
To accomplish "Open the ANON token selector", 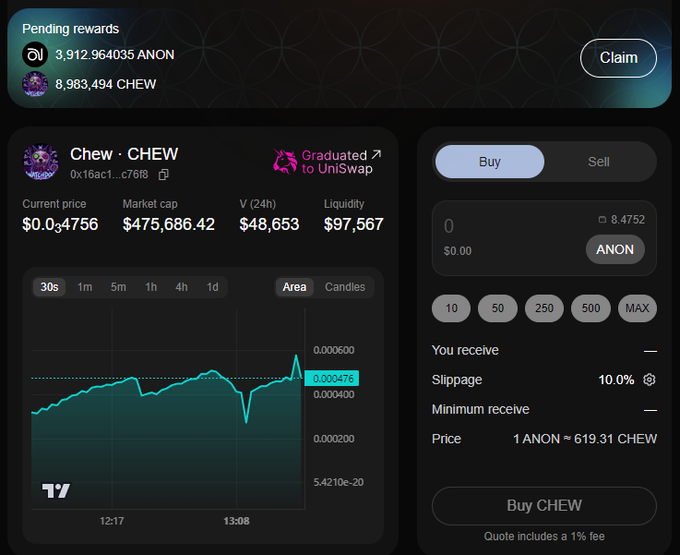I will click(615, 249).
